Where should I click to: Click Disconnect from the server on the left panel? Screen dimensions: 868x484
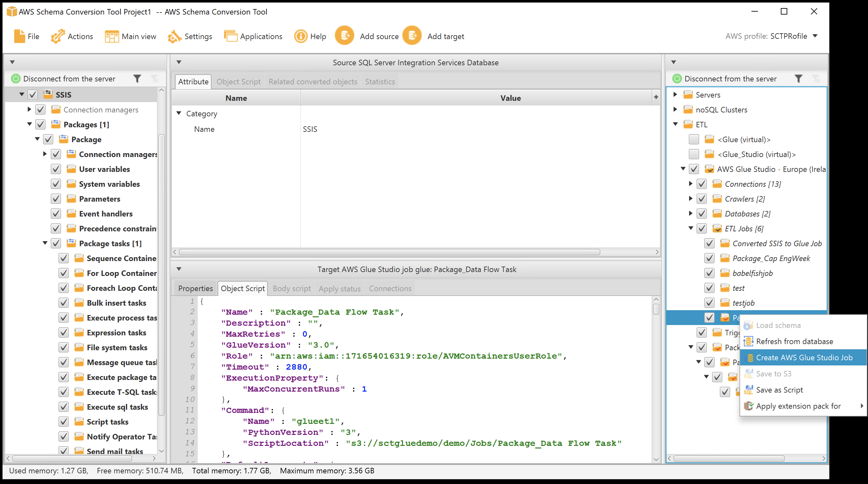tap(69, 79)
